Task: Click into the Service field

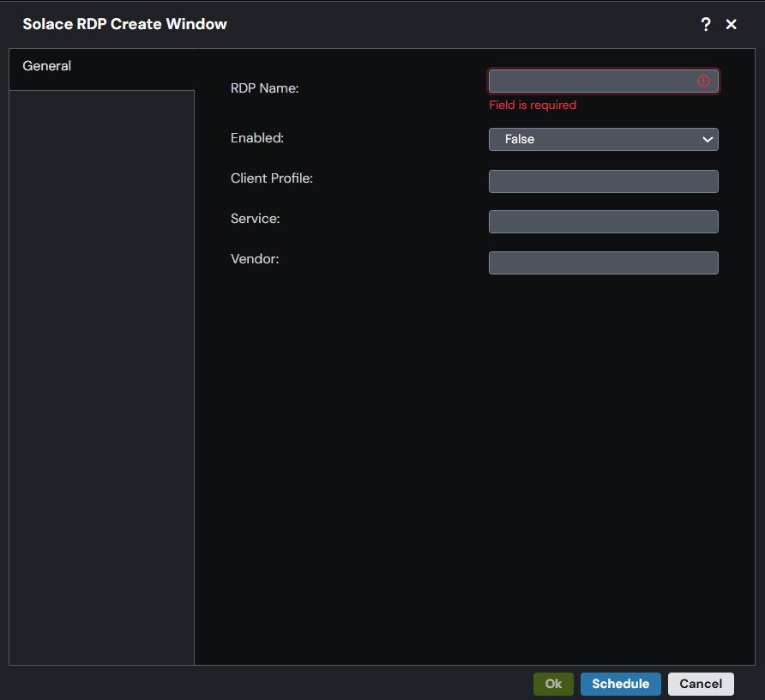Action: (603, 221)
